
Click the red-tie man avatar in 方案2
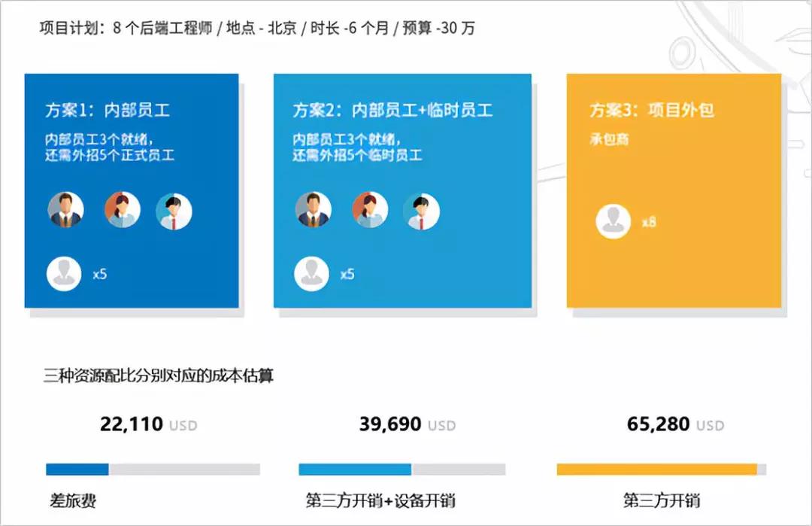[x=422, y=211]
